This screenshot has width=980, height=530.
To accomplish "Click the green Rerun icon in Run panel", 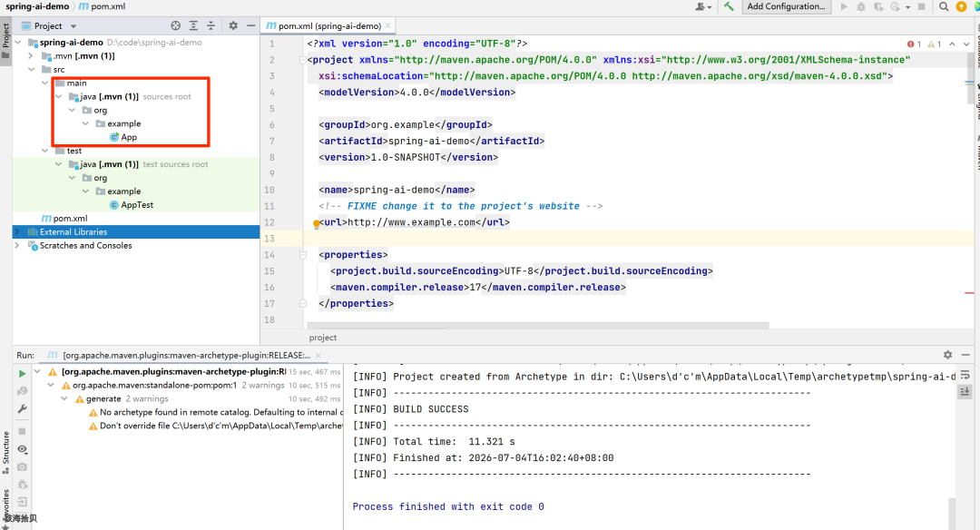I will [x=23, y=373].
